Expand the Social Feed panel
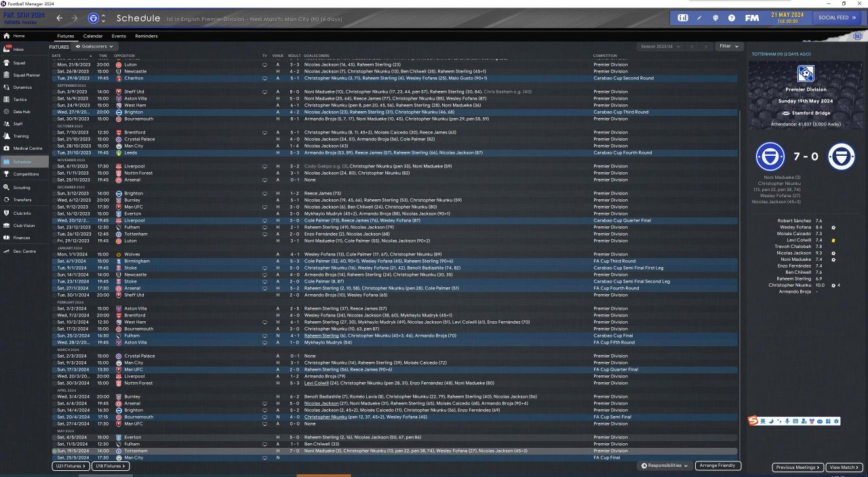The image size is (868, 477). pyautogui.click(x=837, y=18)
